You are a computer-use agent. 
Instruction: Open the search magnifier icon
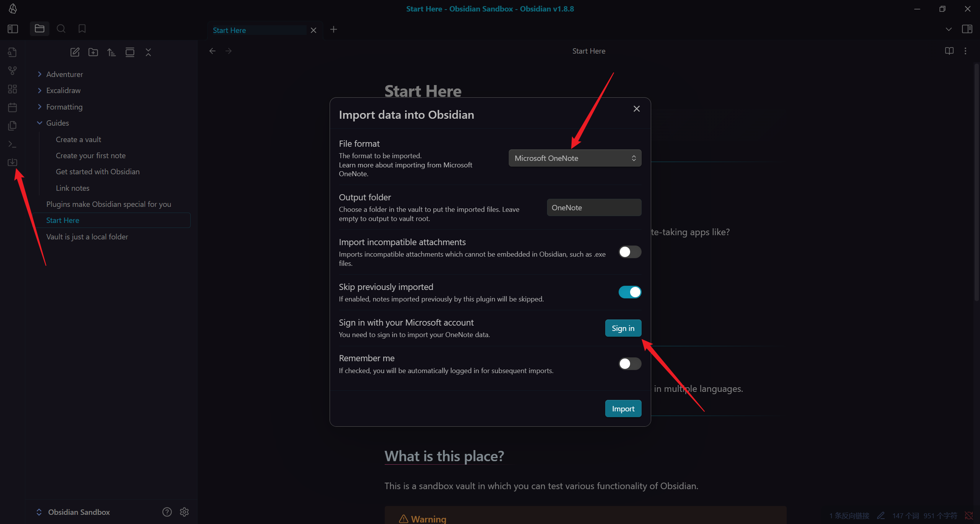[x=61, y=29]
